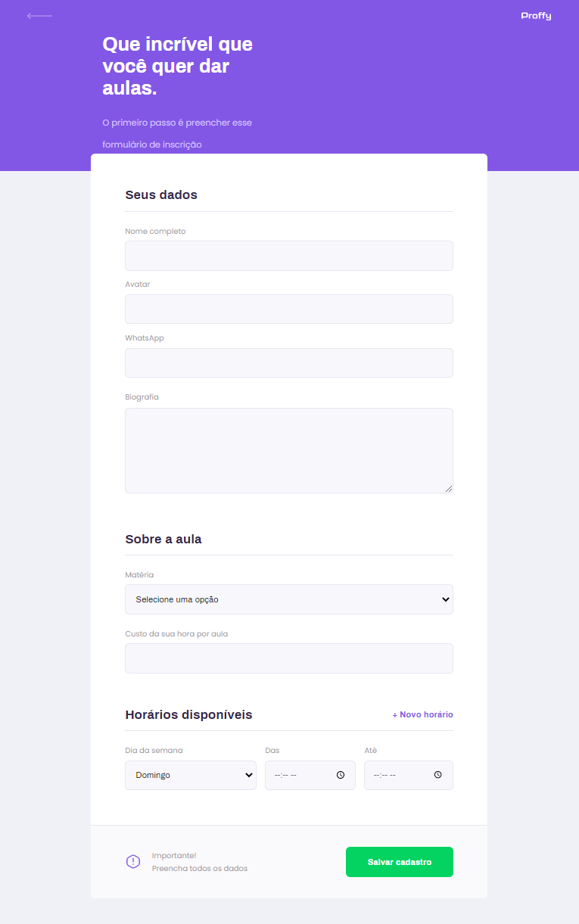Click the Proffy logo
This screenshot has width=579, height=924.
point(535,15)
